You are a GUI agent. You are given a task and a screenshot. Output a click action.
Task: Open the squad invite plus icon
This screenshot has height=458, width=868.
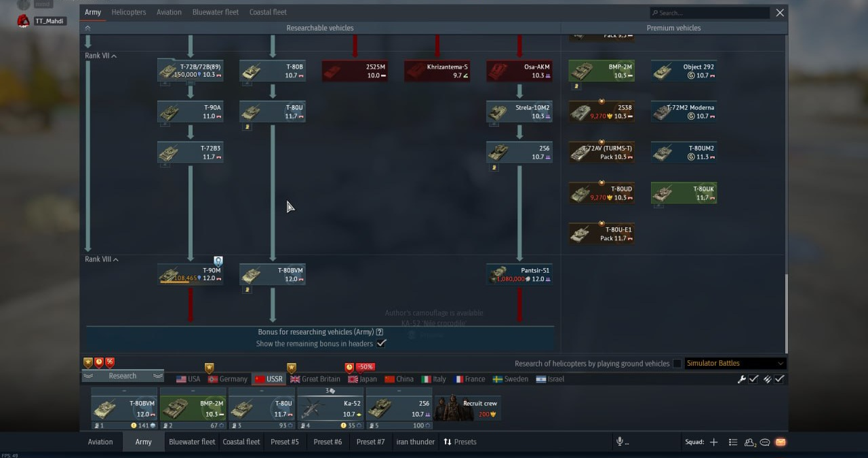click(713, 442)
